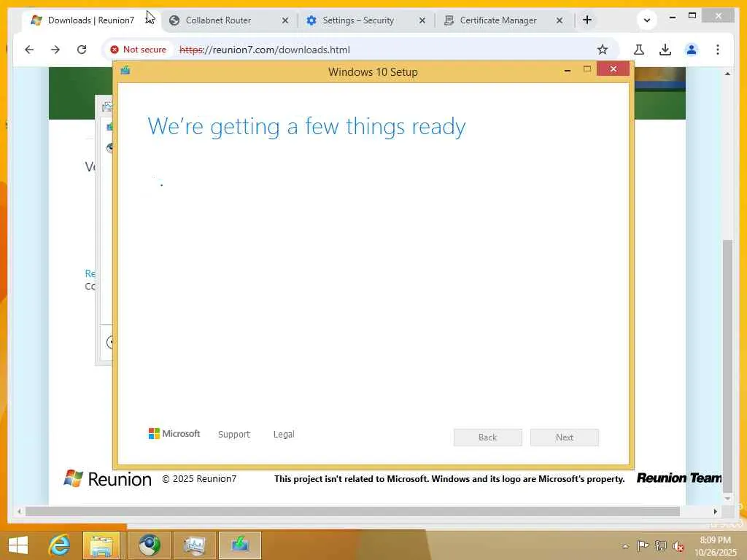Image resolution: width=747 pixels, height=560 pixels.
Task: Open Chrome Labs flask icon
Action: [x=639, y=50]
